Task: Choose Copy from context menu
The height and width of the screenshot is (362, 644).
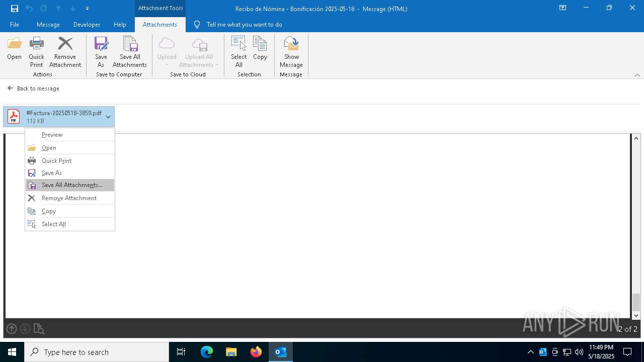Action: (70, 211)
